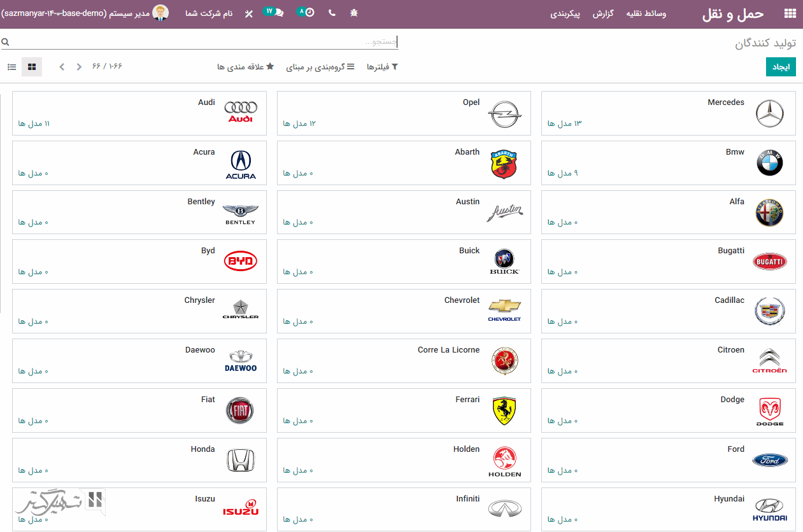Viewport: 803px width, 532px height.
Task: Click the Audi logo
Action: click(241, 112)
